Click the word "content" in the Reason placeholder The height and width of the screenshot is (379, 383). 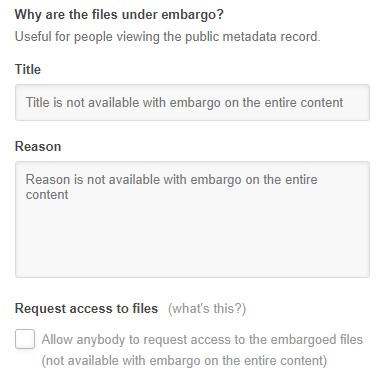tap(47, 195)
